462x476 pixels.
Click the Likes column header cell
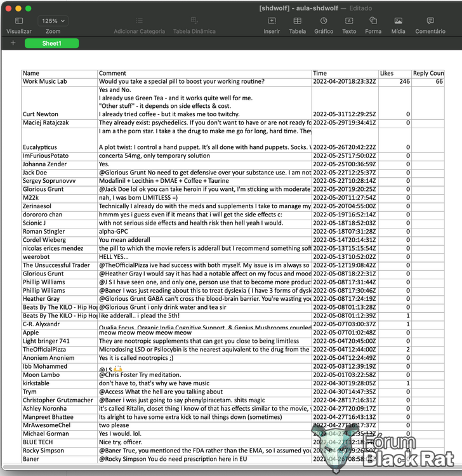[395, 74]
